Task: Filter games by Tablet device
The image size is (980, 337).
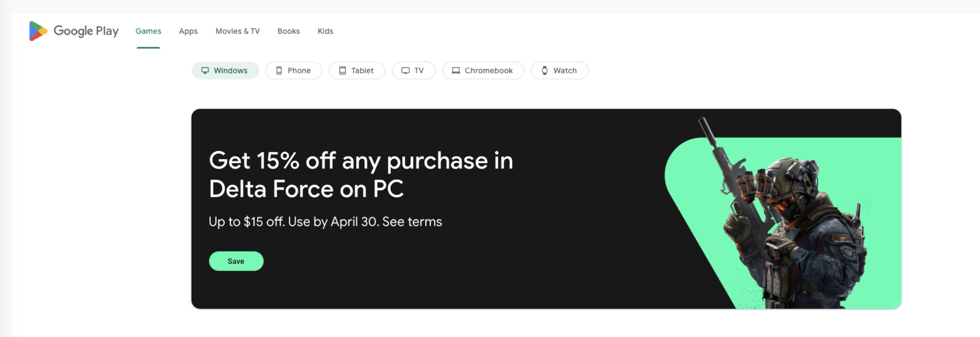Action: tap(357, 70)
